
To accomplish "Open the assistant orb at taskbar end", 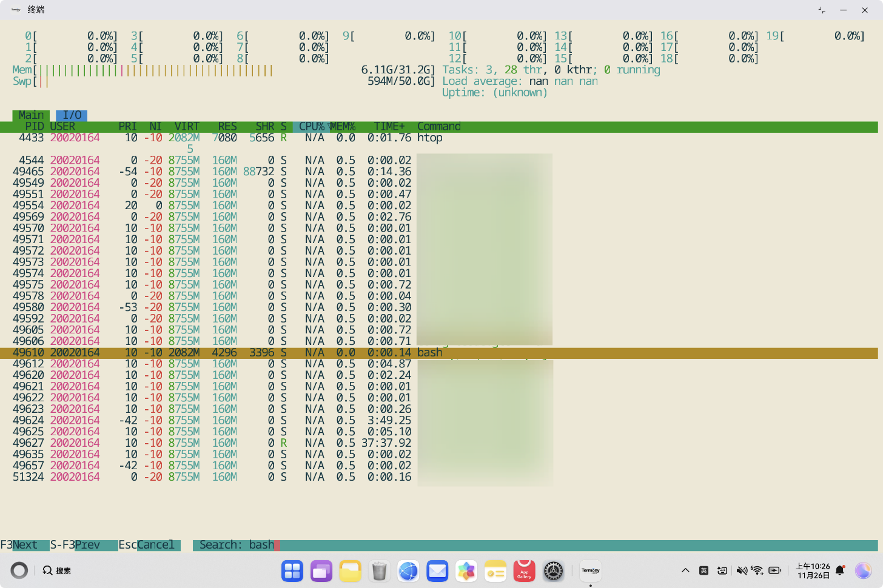I will [x=863, y=570].
